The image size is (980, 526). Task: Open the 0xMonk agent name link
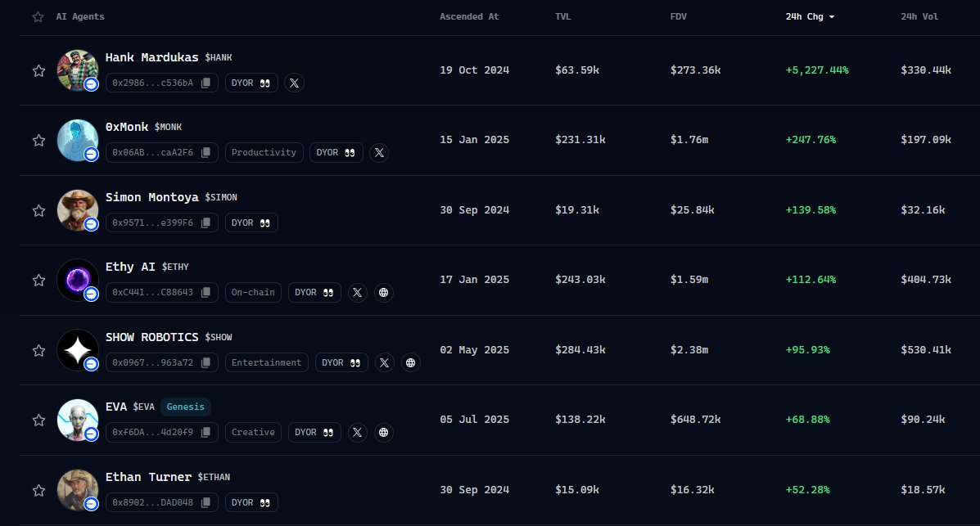[127, 127]
